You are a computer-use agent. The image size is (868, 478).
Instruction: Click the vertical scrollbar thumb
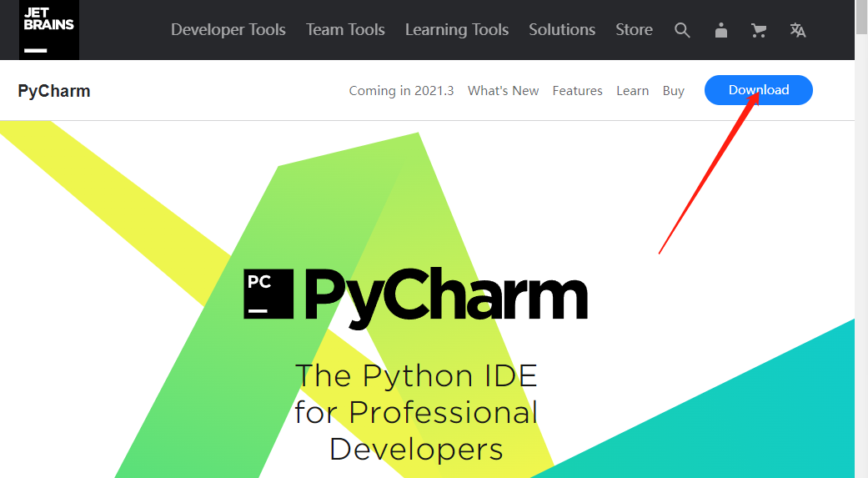861,17
